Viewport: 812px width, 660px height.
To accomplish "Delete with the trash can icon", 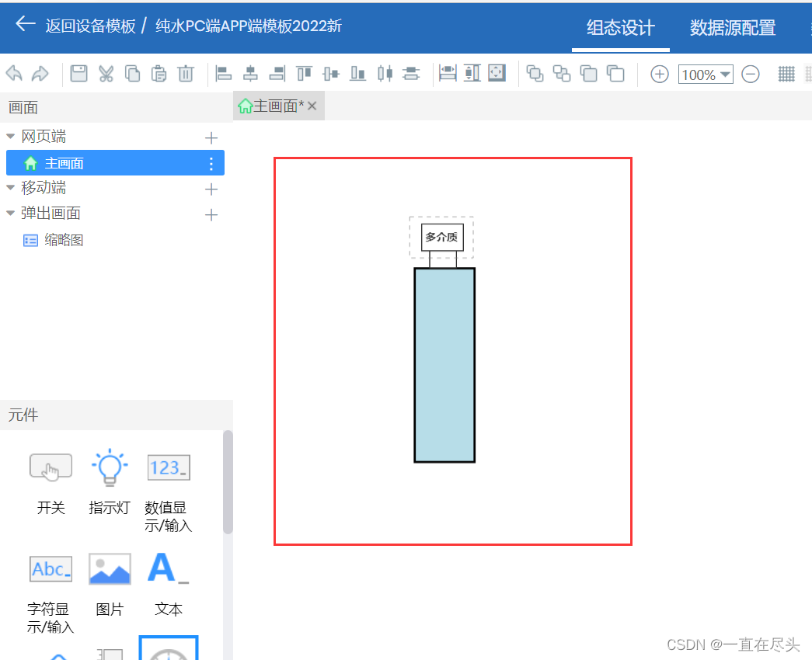I will tap(186, 74).
